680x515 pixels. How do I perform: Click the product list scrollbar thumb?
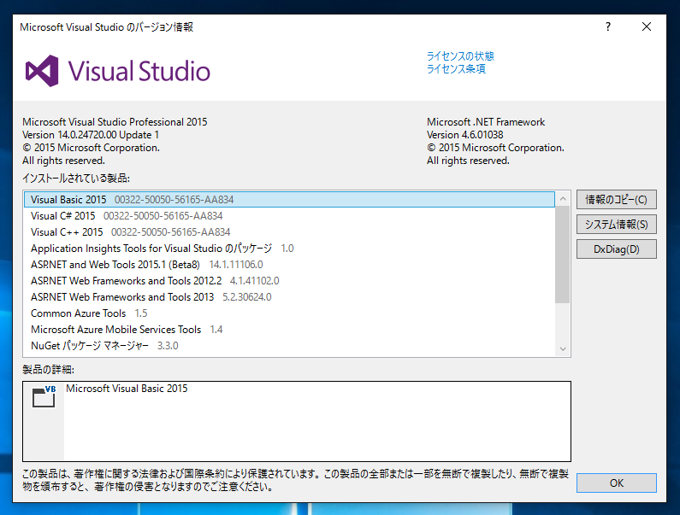pyautogui.click(x=563, y=255)
